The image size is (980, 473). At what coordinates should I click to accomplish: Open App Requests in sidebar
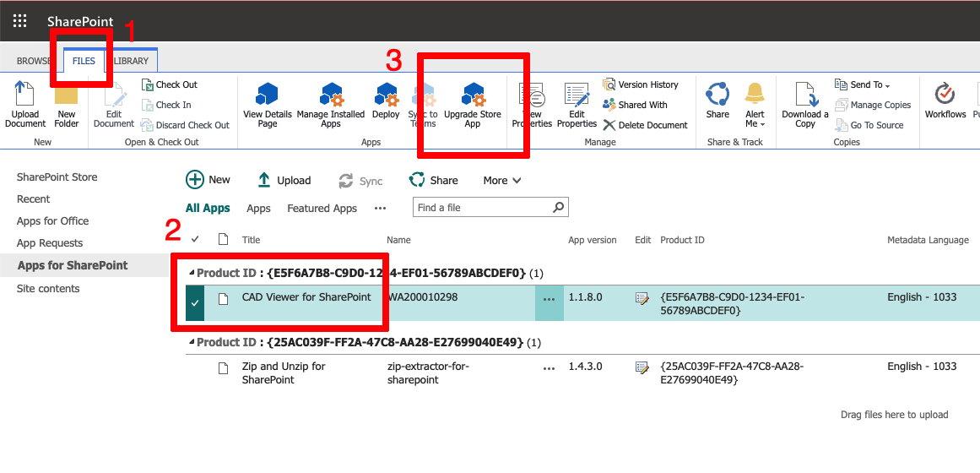[49, 242]
